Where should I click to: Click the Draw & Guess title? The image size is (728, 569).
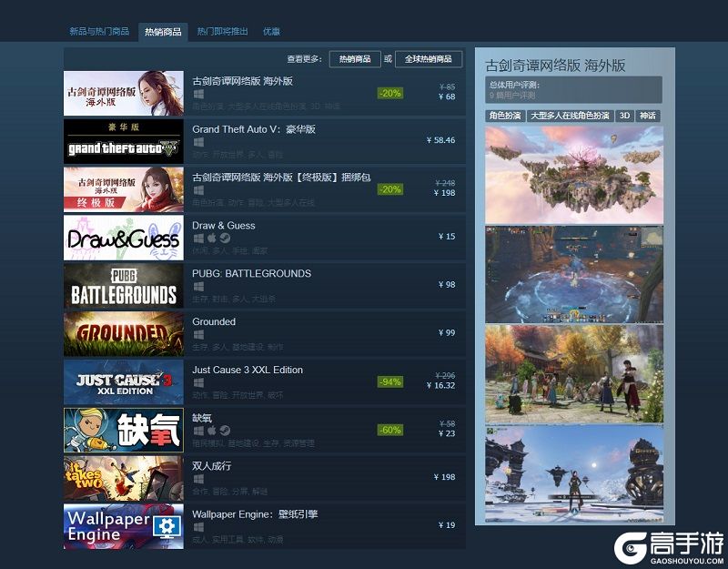[224, 225]
